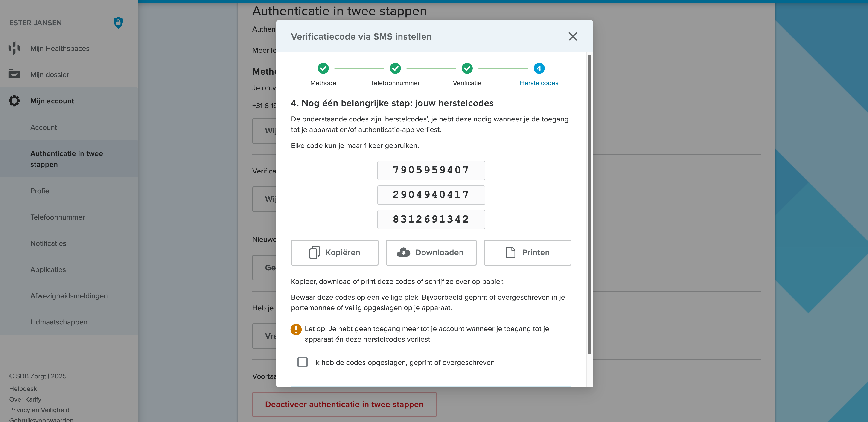Image resolution: width=868 pixels, height=422 pixels.
Task: Open Afwezigheidsmeldingen page
Action: click(69, 296)
